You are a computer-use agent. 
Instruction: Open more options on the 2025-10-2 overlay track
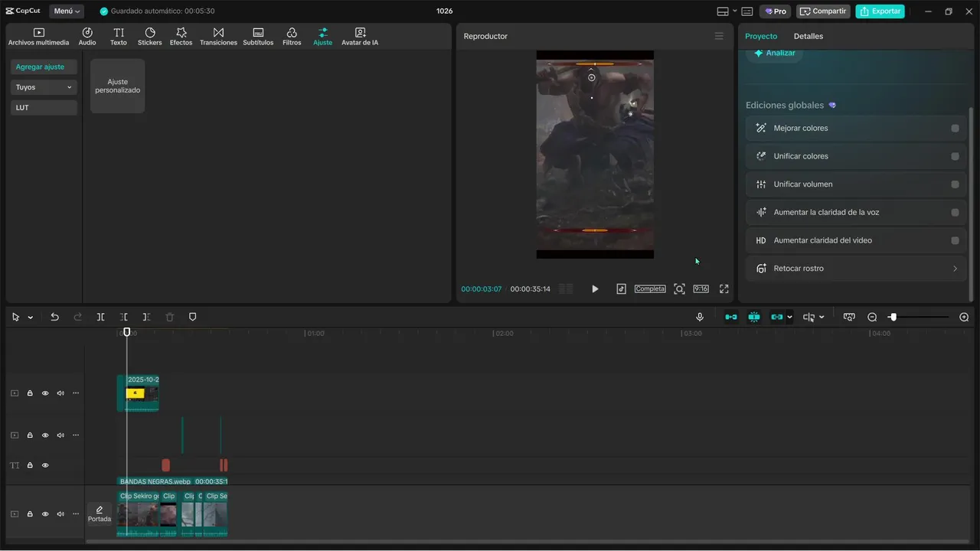coord(76,393)
